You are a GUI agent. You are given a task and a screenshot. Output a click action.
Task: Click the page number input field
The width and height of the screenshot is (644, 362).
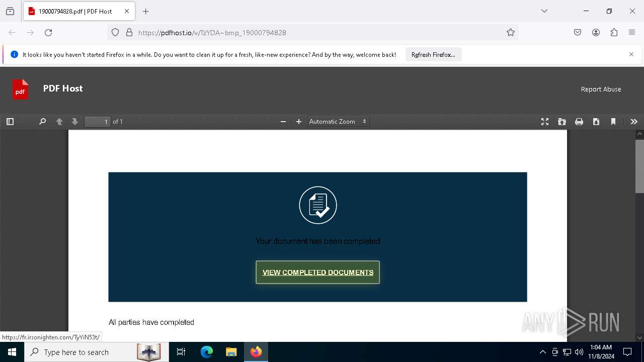pyautogui.click(x=97, y=122)
